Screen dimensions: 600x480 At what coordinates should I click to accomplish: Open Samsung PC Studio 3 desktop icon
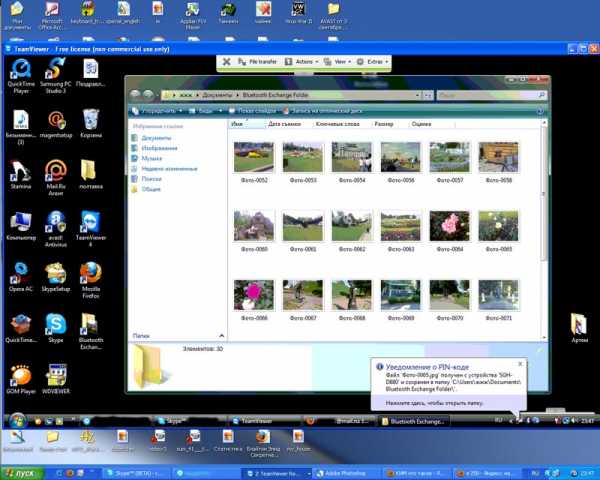[x=55, y=77]
